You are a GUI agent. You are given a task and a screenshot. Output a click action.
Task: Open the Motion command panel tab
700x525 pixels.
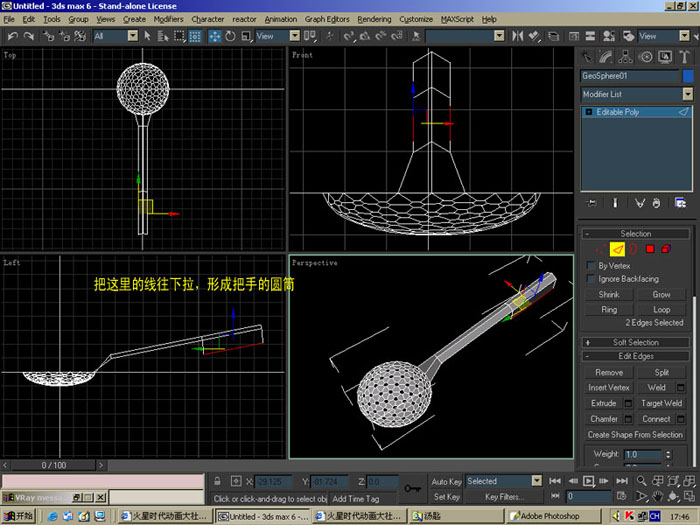(646, 57)
